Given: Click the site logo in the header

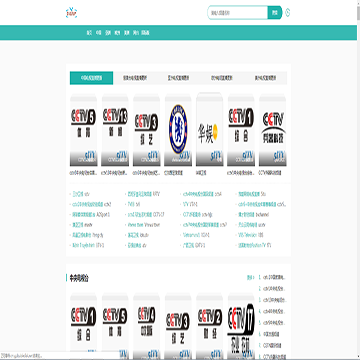Looking at the screenshot, I should 71,13.
